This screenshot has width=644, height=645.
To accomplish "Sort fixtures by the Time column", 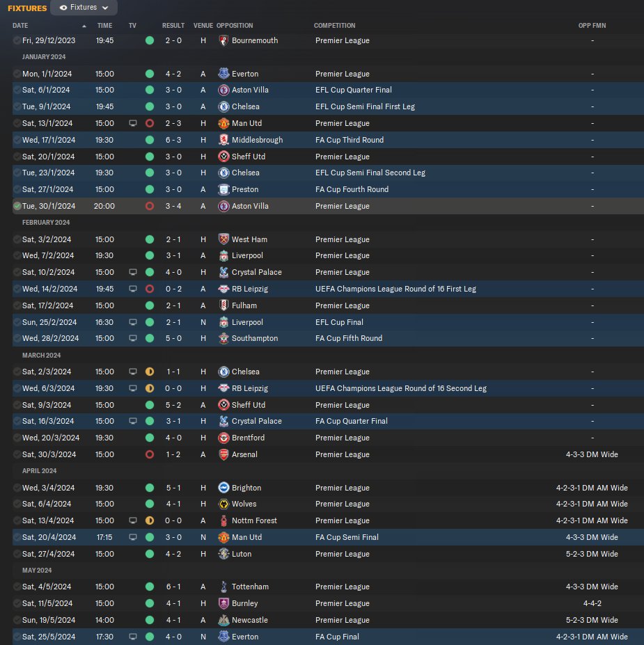I will point(104,26).
